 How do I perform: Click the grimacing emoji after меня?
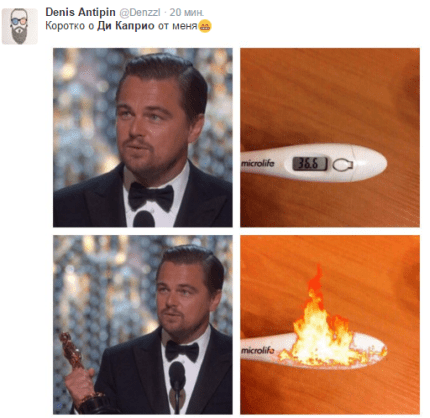pos(205,26)
